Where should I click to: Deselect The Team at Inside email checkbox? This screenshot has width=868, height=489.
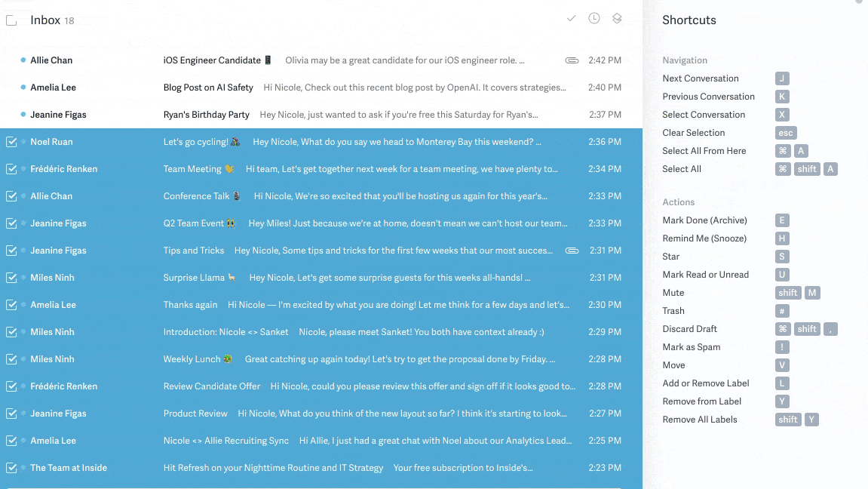(11, 468)
